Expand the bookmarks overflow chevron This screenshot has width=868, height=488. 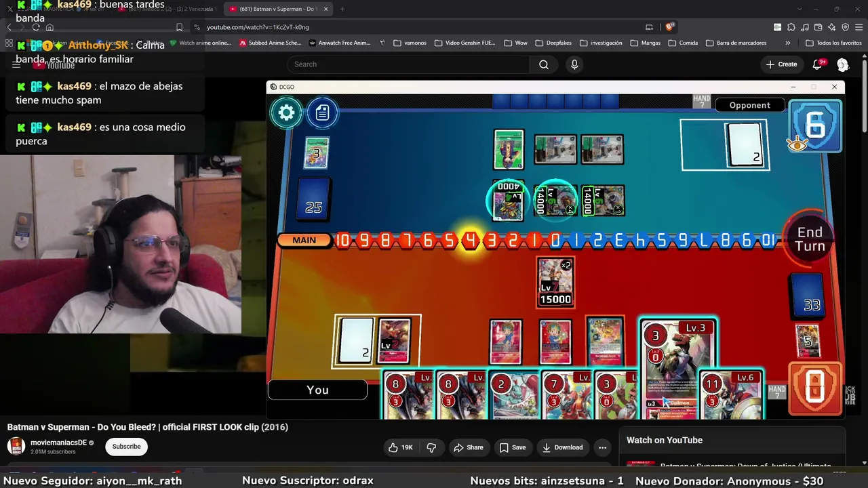click(787, 43)
